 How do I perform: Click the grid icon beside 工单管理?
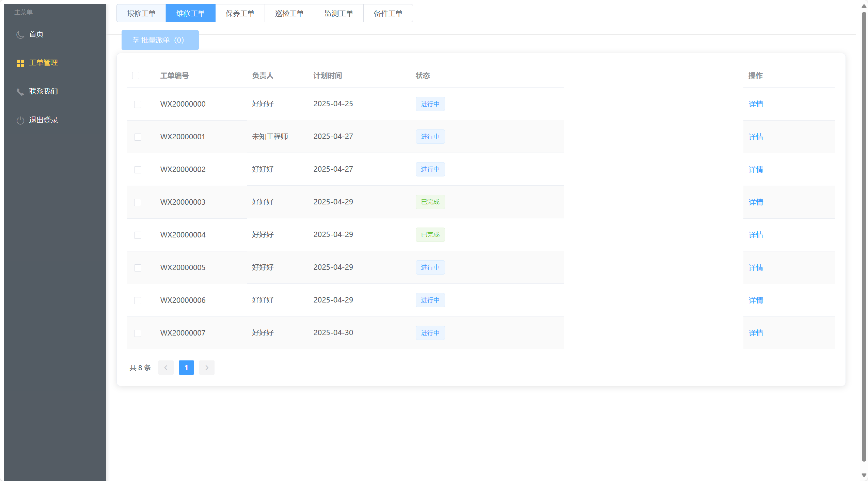(x=20, y=63)
